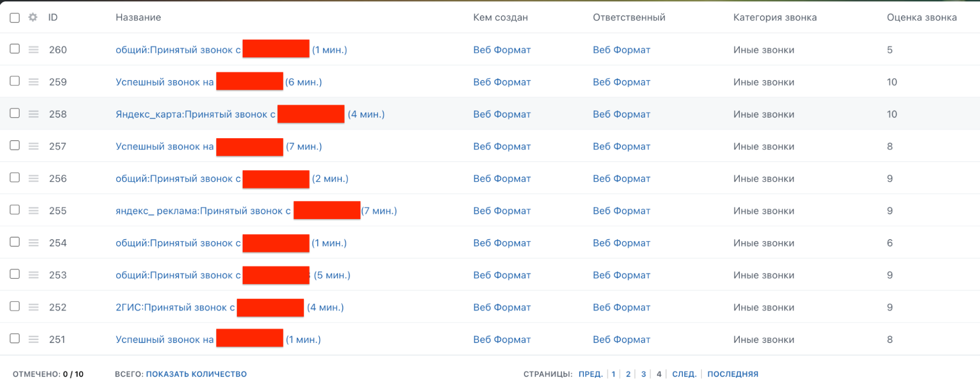Open Веб Формат responsible link in row 255
This screenshot has width=980, height=392.
click(x=621, y=211)
